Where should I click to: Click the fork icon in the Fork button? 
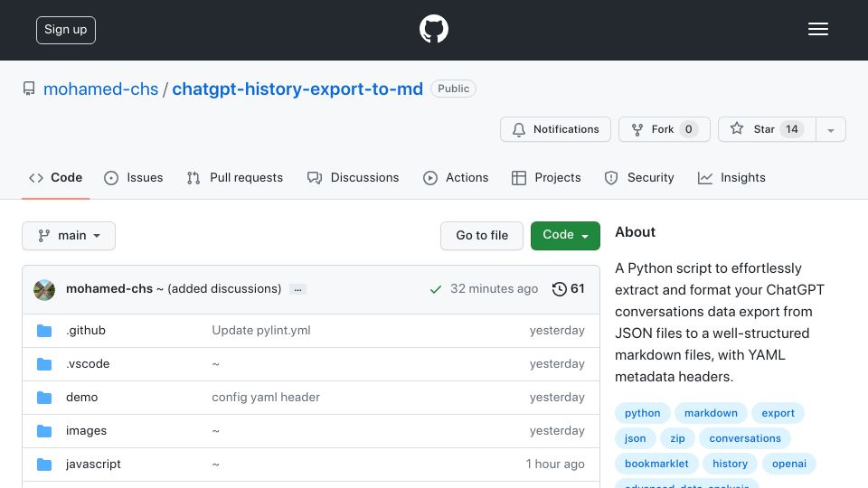[637, 129]
